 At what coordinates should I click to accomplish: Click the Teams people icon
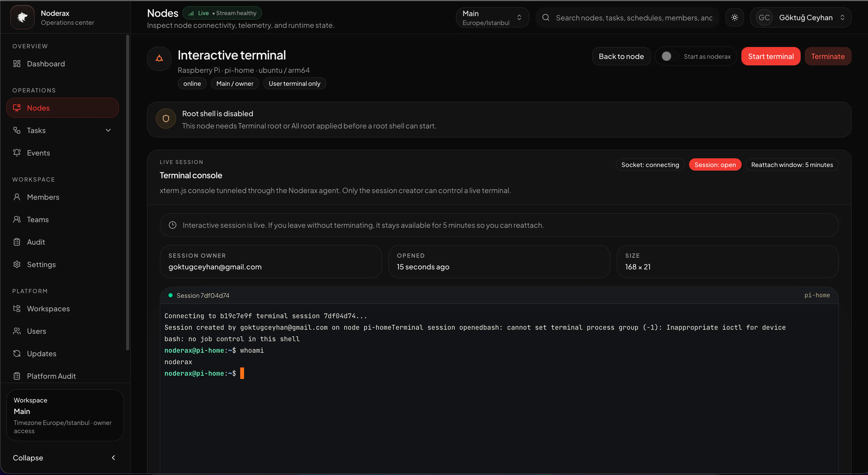tap(17, 219)
